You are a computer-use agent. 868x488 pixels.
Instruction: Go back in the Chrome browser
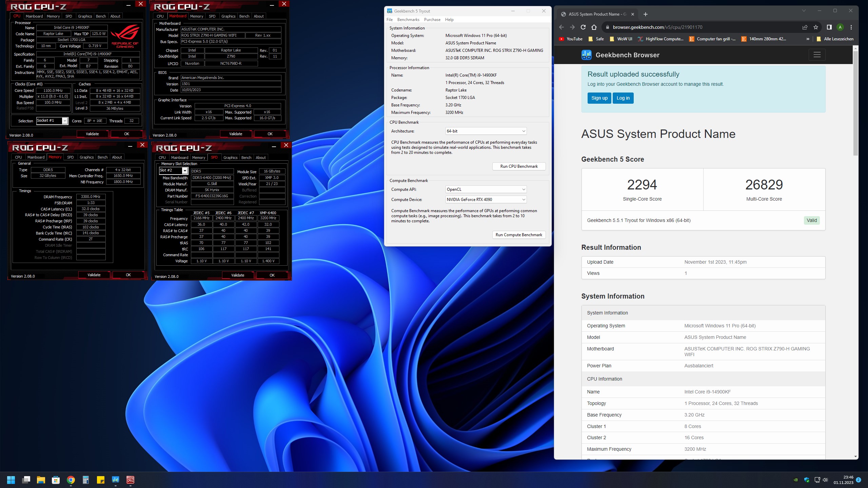coord(561,27)
